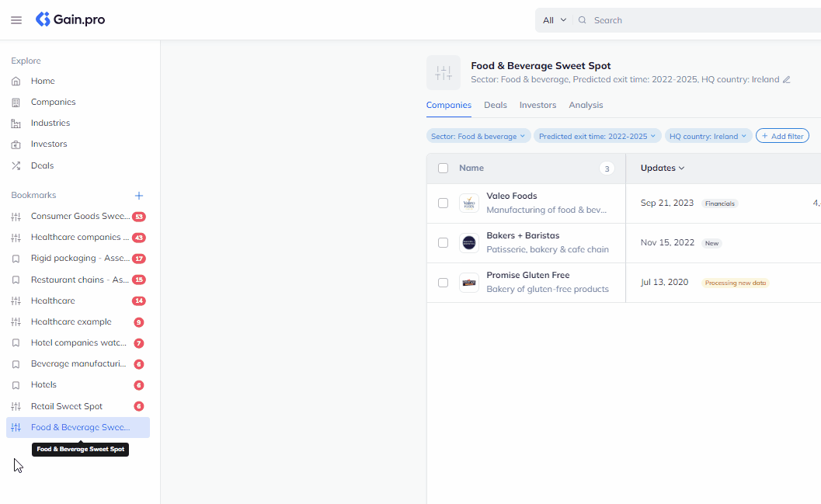Click the Nov 15, 2022 update date
This screenshot has height=504, width=821.
pyautogui.click(x=667, y=243)
